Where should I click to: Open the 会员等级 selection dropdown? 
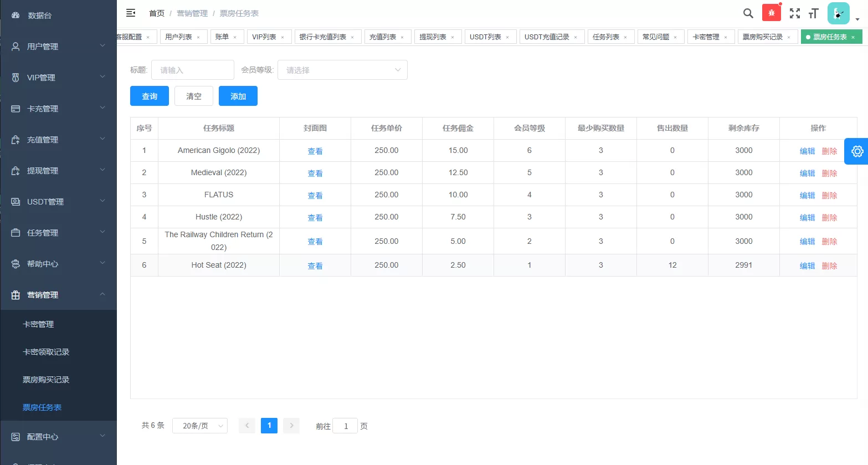(x=342, y=70)
